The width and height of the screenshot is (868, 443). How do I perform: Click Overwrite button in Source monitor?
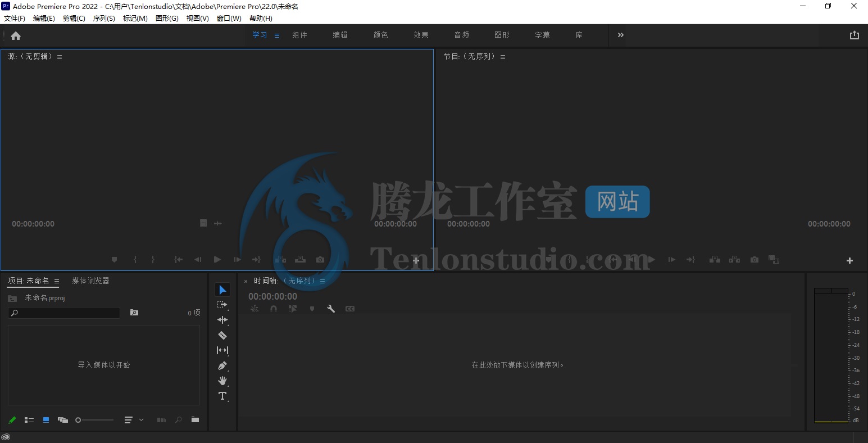(300, 259)
